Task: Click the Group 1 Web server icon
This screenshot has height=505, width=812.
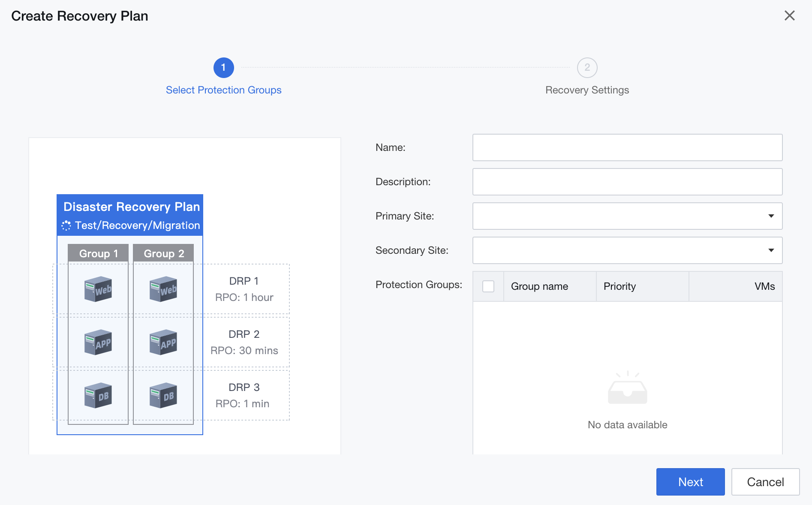Action: pos(98,289)
